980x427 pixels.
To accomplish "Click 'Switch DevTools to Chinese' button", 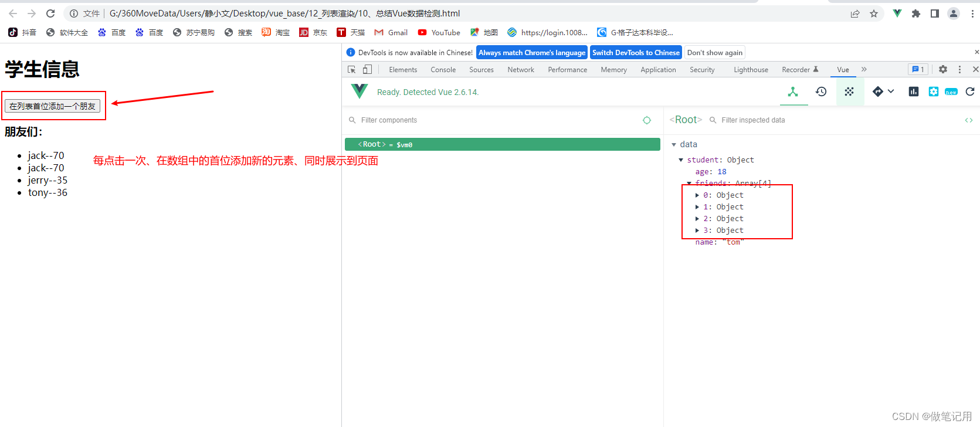I will tap(636, 52).
